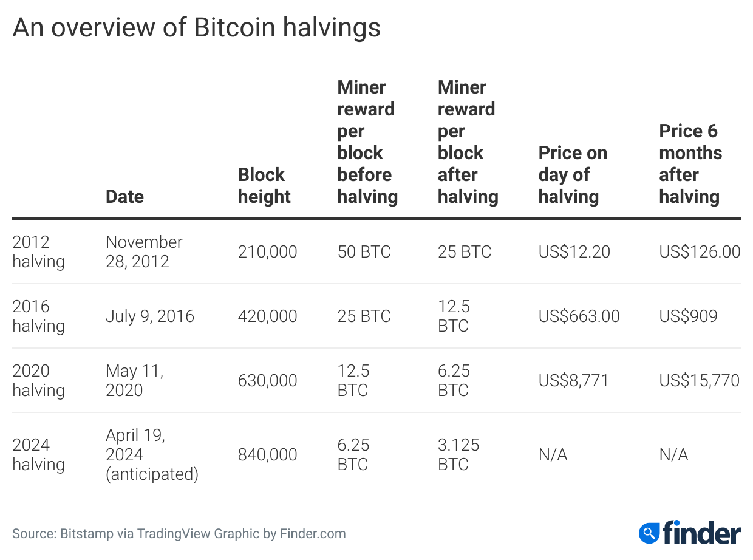Click the source text Bitstamp via TradingView
This screenshot has height=560, width=753.
tap(135, 534)
